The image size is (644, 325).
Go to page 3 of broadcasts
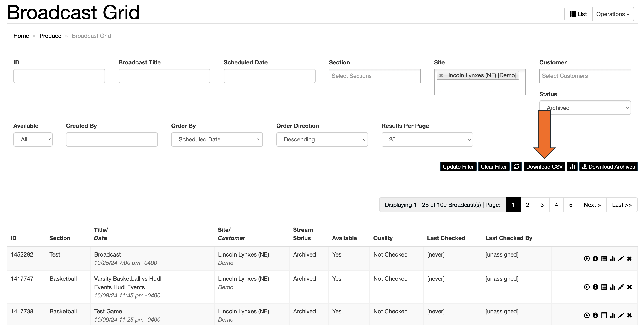[542, 205]
